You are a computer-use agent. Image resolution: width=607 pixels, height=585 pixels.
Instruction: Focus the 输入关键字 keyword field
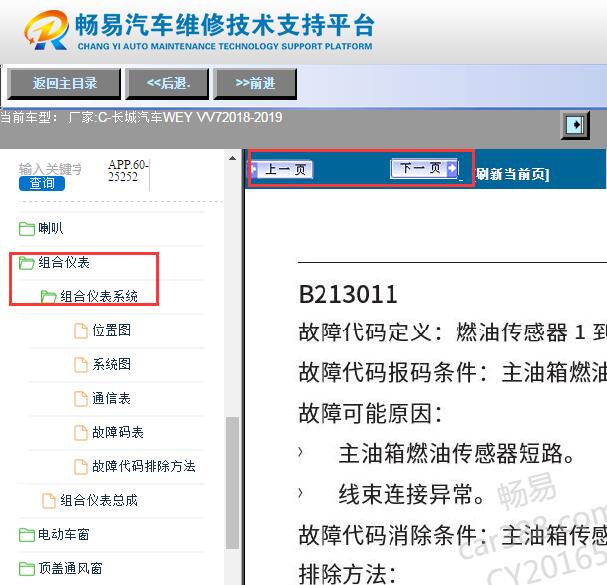click(x=50, y=169)
